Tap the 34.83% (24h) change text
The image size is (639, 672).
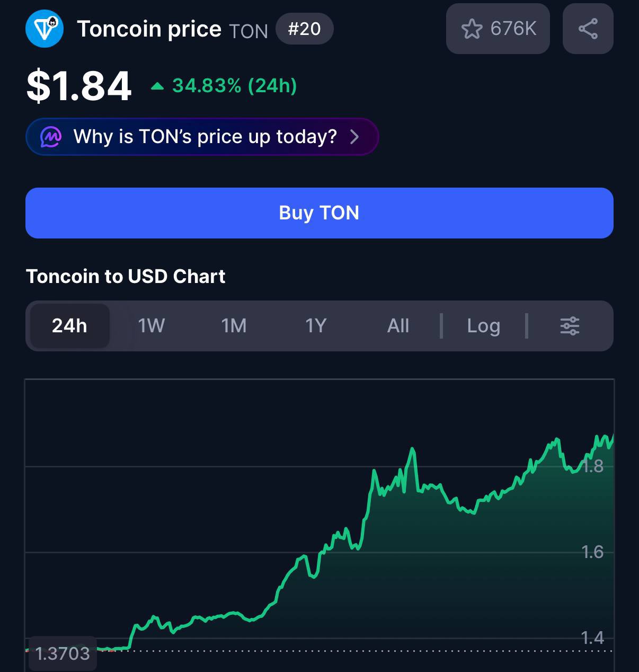click(x=235, y=86)
